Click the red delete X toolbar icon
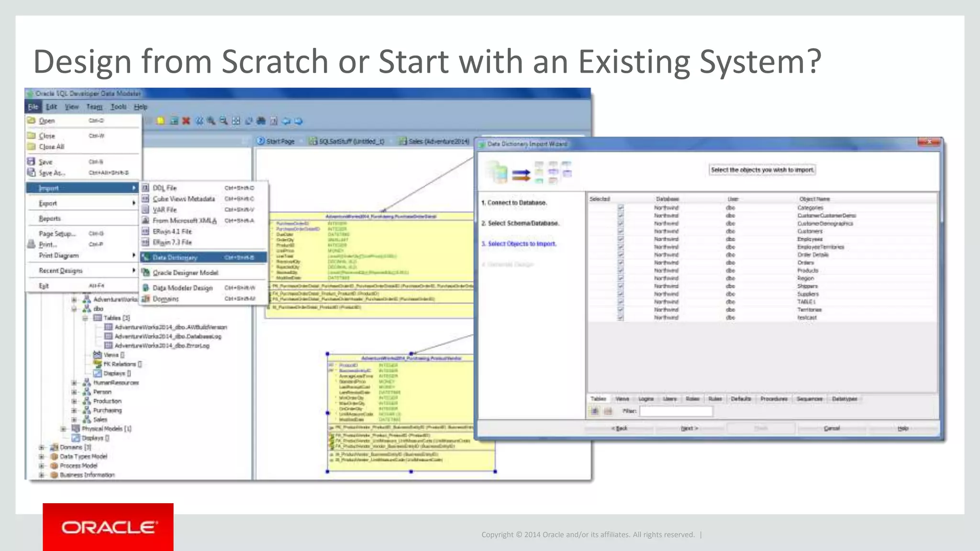This screenshot has height=551, width=980. (x=186, y=121)
